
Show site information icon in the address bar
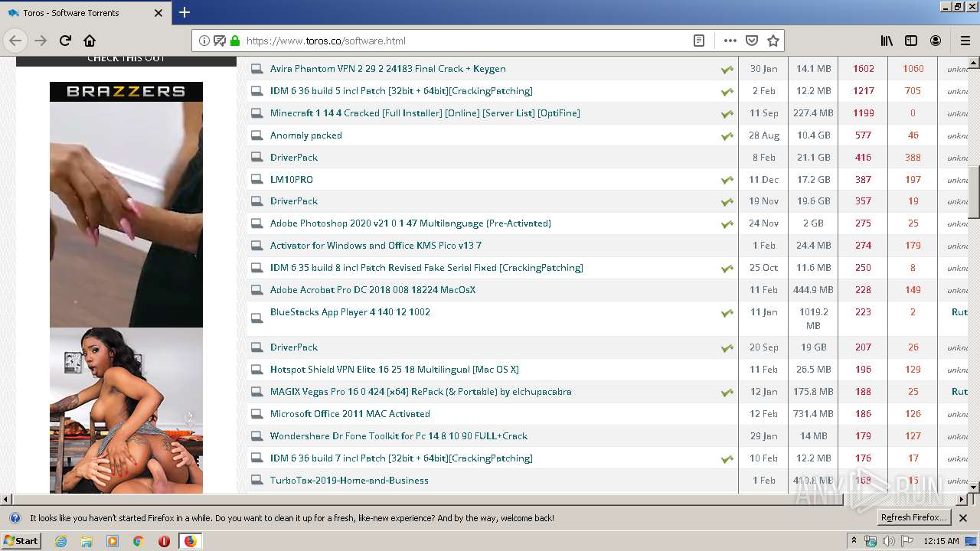(x=204, y=41)
